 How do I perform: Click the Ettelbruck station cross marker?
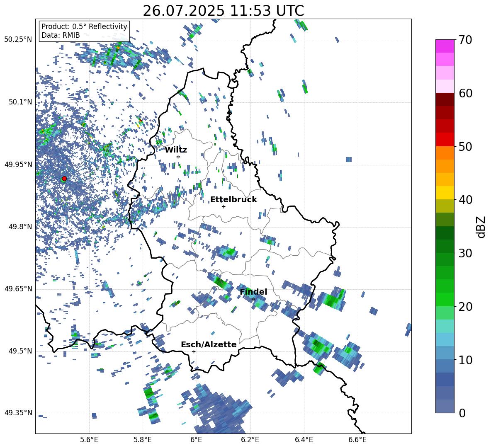224,206
